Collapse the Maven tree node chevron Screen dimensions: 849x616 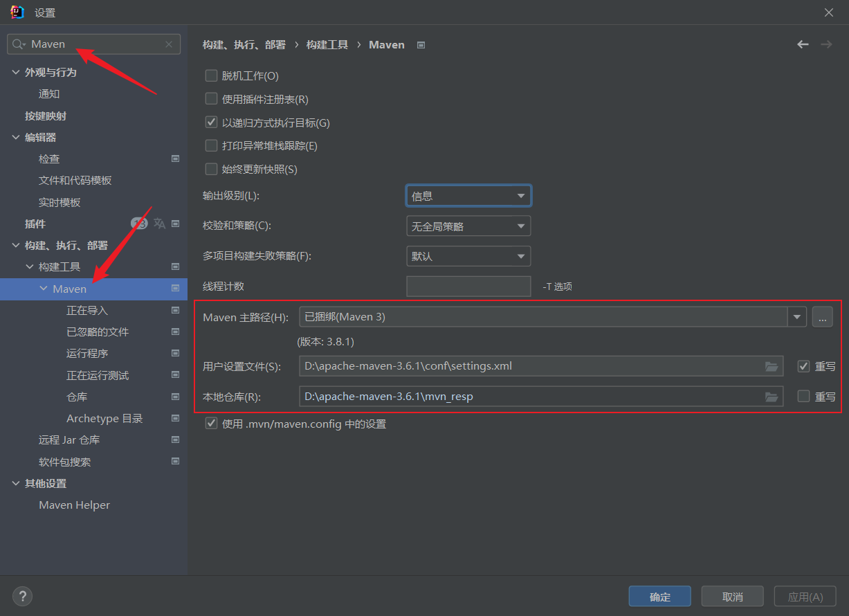tap(44, 289)
